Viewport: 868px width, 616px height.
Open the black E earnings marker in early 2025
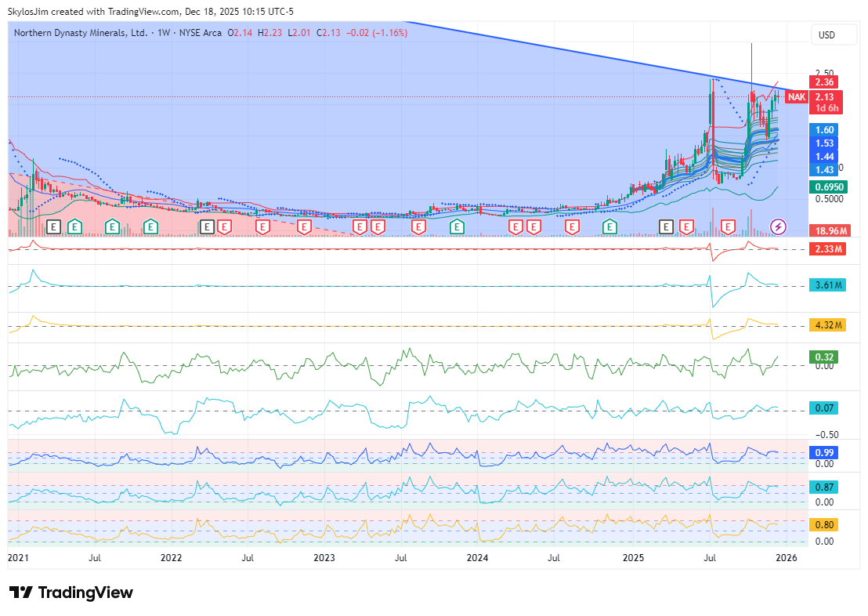point(666,226)
